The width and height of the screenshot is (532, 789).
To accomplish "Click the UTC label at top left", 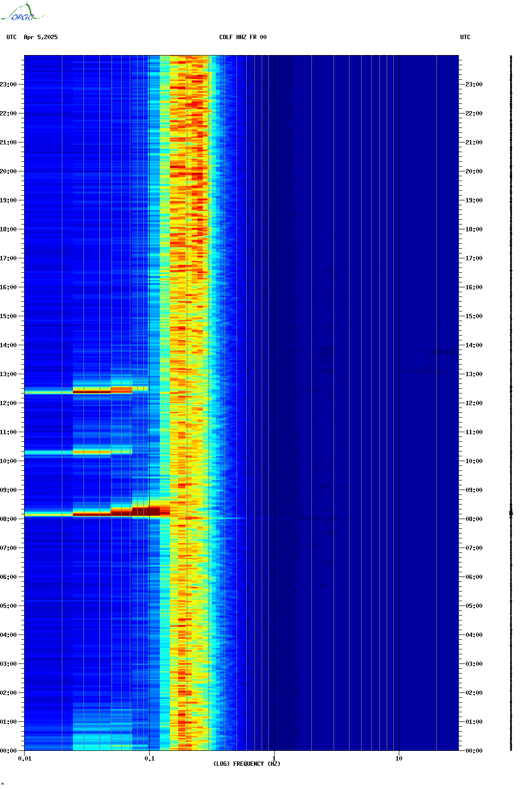I will [12, 37].
